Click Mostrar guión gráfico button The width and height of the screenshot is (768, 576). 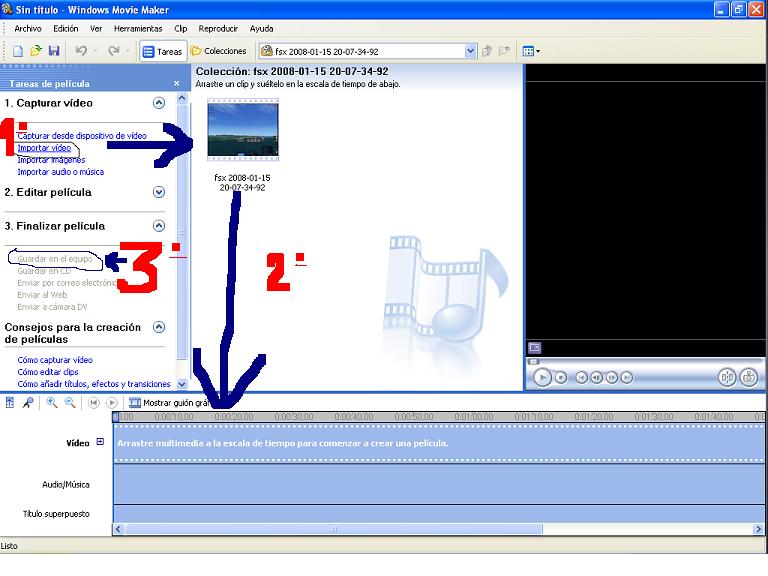170,403
